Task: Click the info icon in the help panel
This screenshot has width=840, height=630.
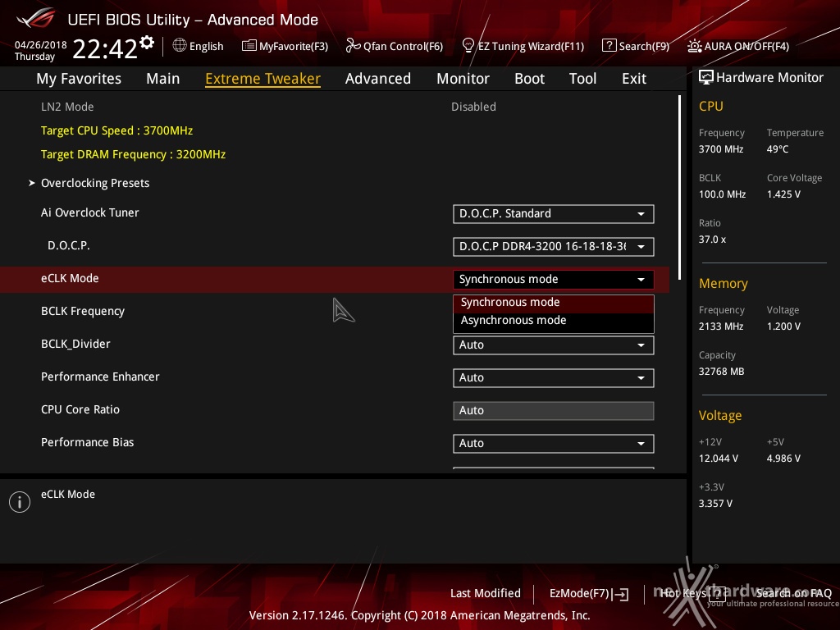Action: click(20, 502)
